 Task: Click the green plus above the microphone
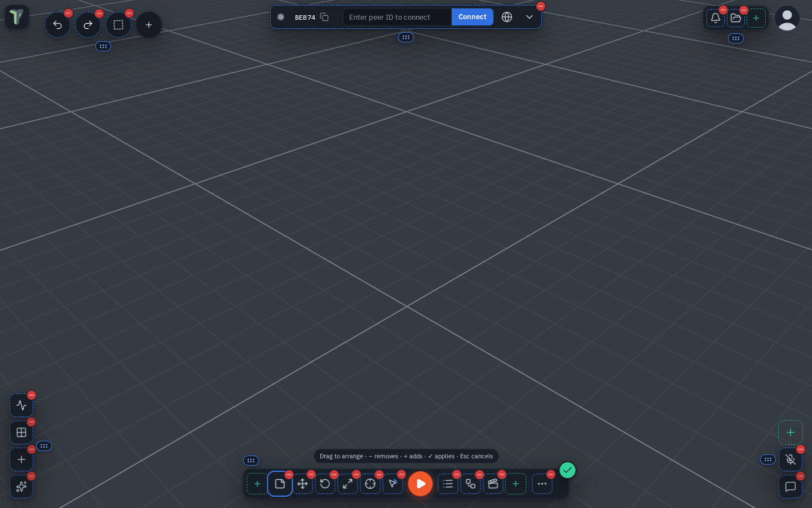click(x=791, y=432)
